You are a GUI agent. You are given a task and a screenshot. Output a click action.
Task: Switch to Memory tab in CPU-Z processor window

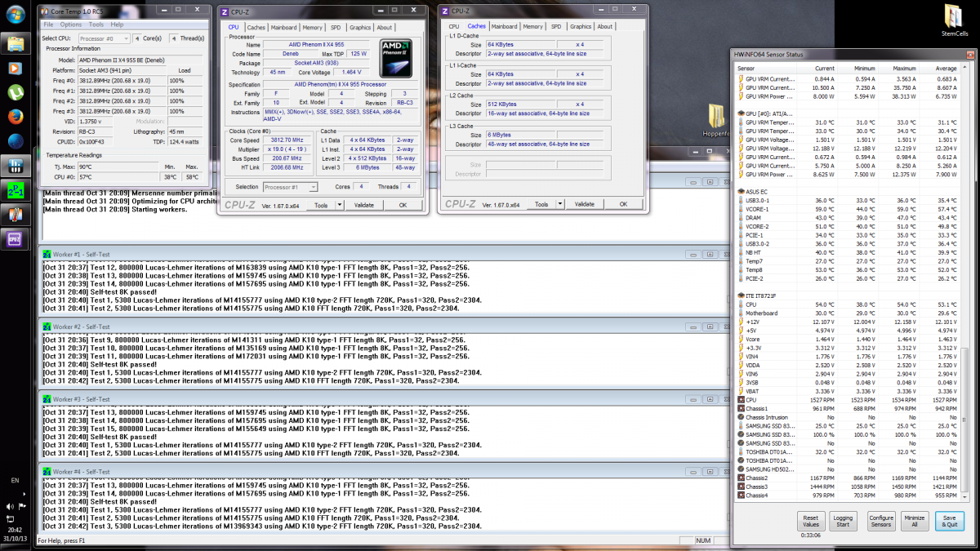click(314, 27)
